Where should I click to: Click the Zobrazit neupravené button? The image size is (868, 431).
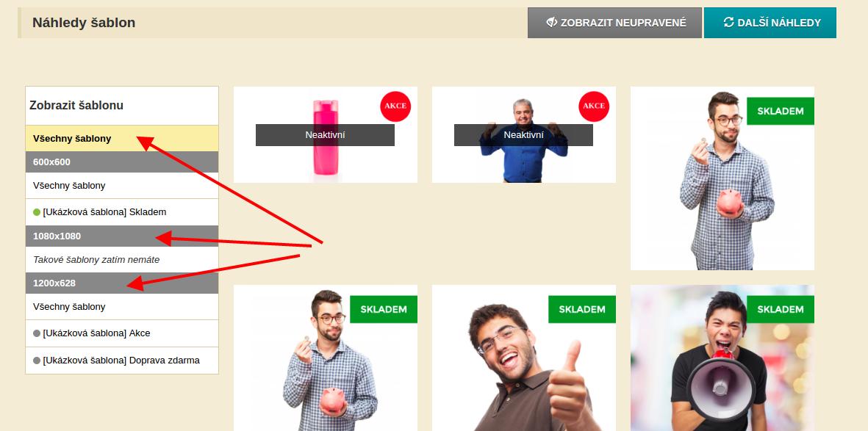[x=614, y=23]
